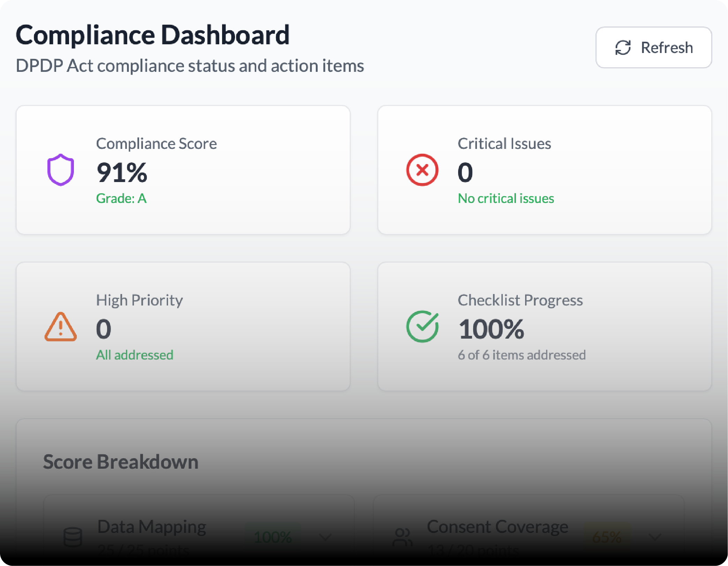Click the 'Consent Coverage' label
The width and height of the screenshot is (728, 566).
click(498, 527)
